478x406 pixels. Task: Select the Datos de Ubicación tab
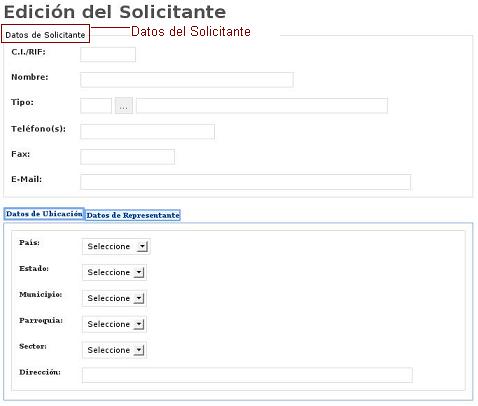[44, 214]
